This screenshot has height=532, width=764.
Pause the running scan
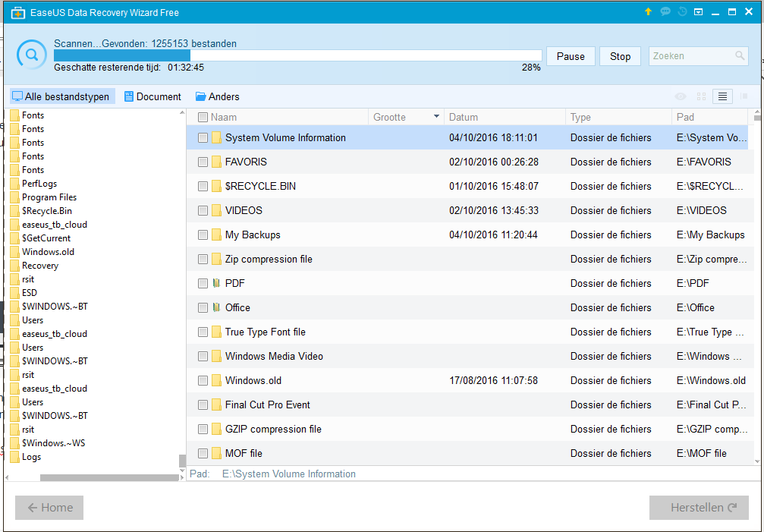[x=571, y=56]
